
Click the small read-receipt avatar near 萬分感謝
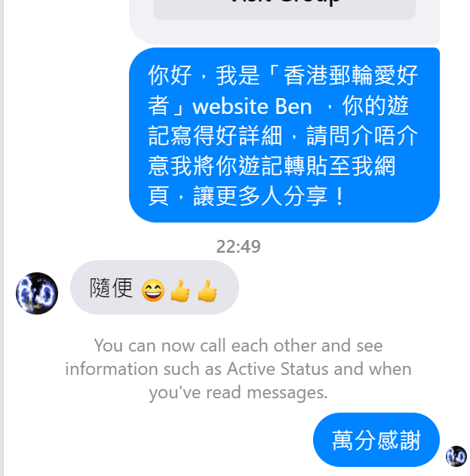pyautogui.click(x=456, y=456)
